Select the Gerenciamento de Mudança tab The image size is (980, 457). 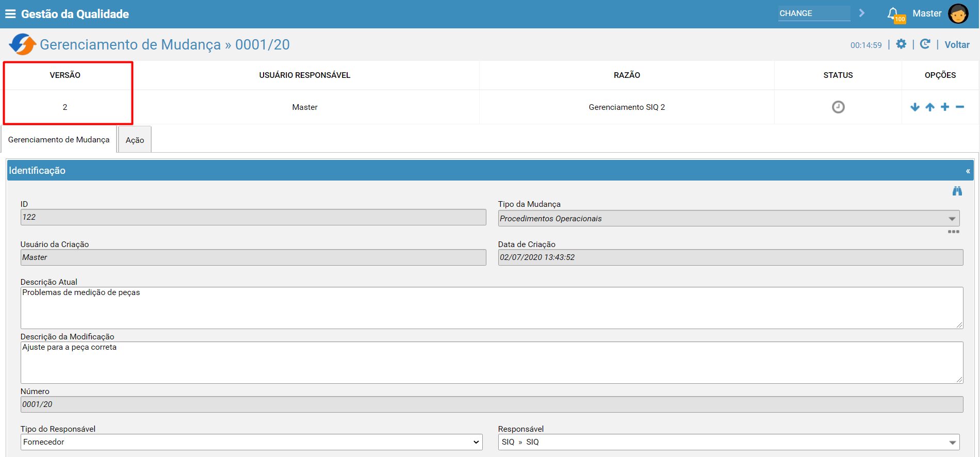click(59, 140)
